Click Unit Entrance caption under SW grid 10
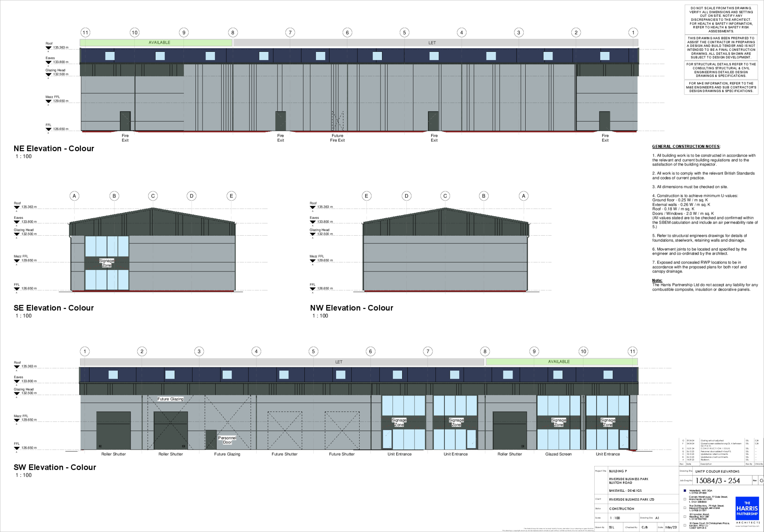 point(608,454)
